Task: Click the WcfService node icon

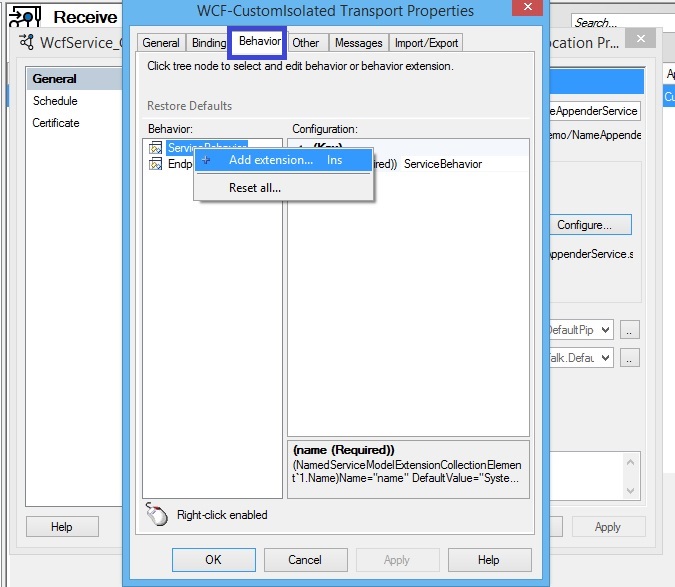Action: click(x=27, y=42)
